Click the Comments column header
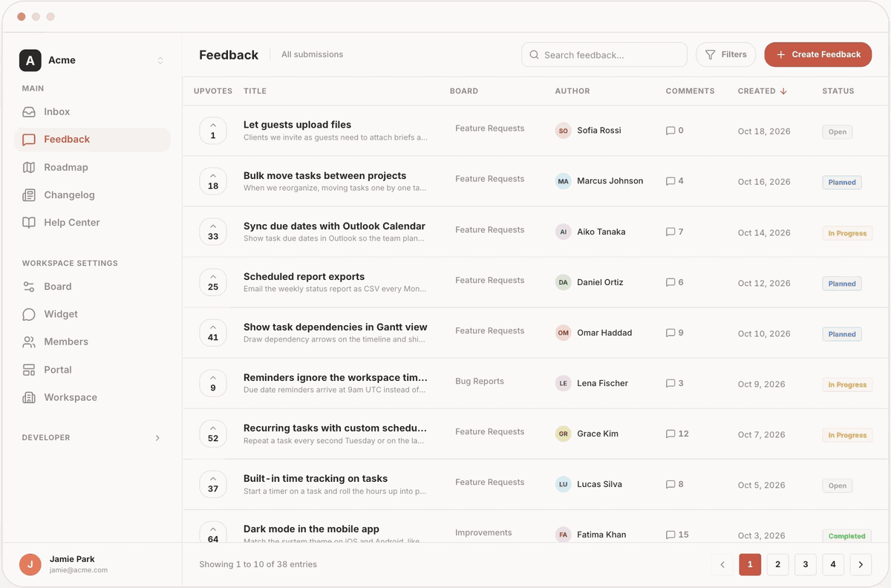Viewport: 891px width, 588px height. click(x=690, y=91)
